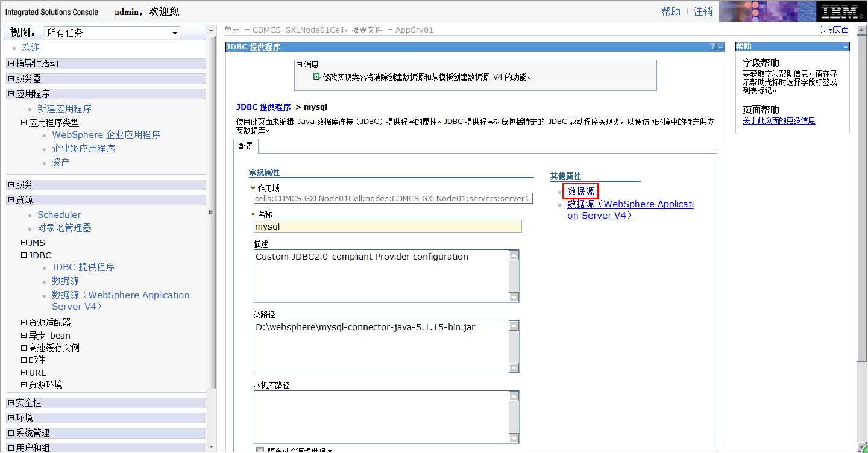Open the 配置 tab
868x453 pixels.
245,146
